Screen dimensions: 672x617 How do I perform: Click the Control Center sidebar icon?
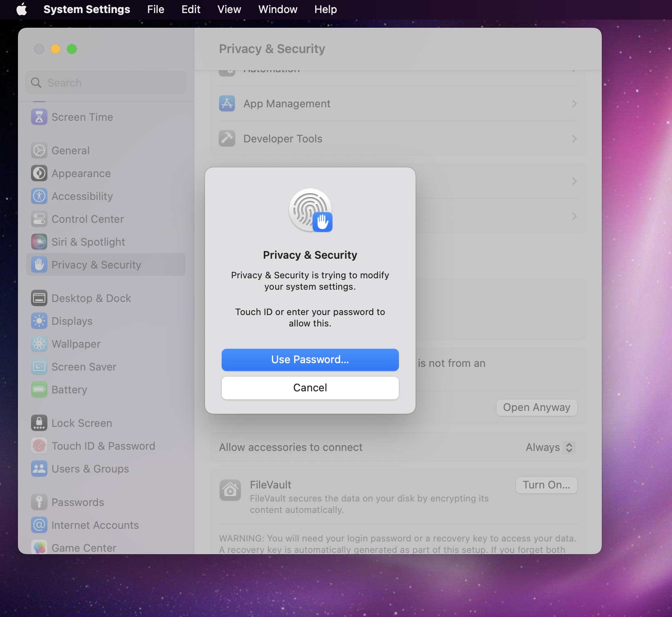pyautogui.click(x=39, y=219)
